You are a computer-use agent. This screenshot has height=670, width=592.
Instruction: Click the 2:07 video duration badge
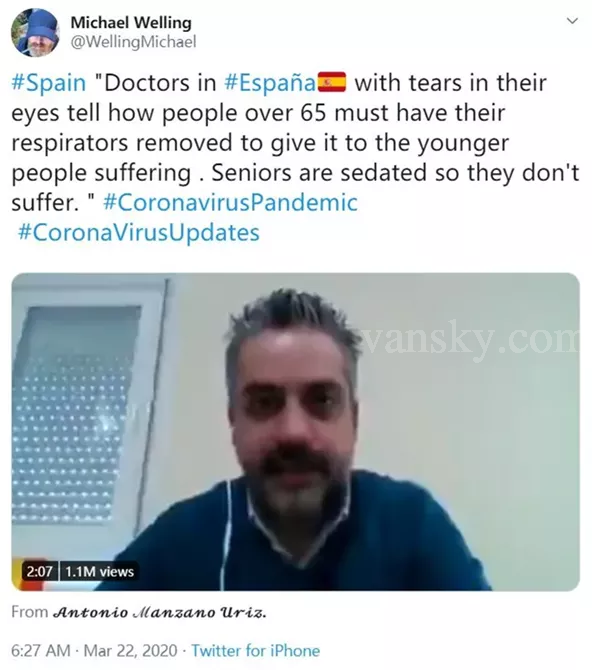point(39,571)
